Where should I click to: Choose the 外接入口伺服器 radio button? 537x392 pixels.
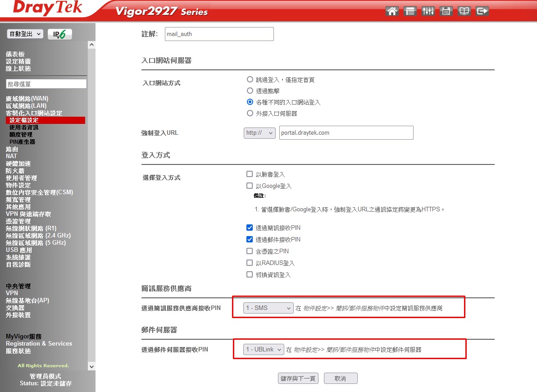point(250,113)
